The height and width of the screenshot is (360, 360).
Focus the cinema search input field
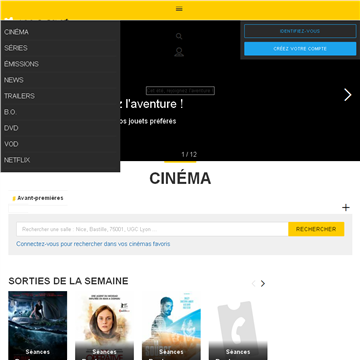pyautogui.click(x=152, y=229)
